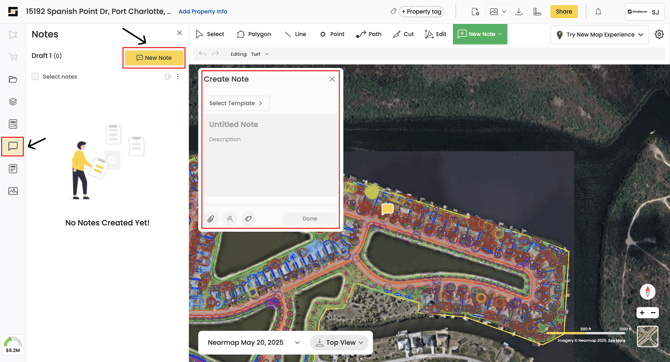
Task: Tick the Select notes checkbox
Action: click(x=35, y=76)
